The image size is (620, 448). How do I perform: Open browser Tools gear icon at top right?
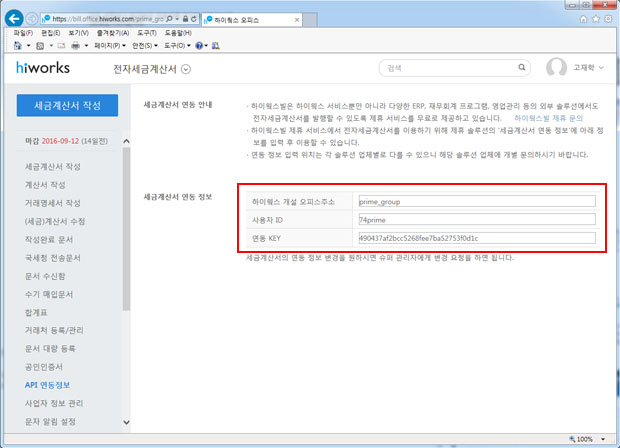(609, 19)
